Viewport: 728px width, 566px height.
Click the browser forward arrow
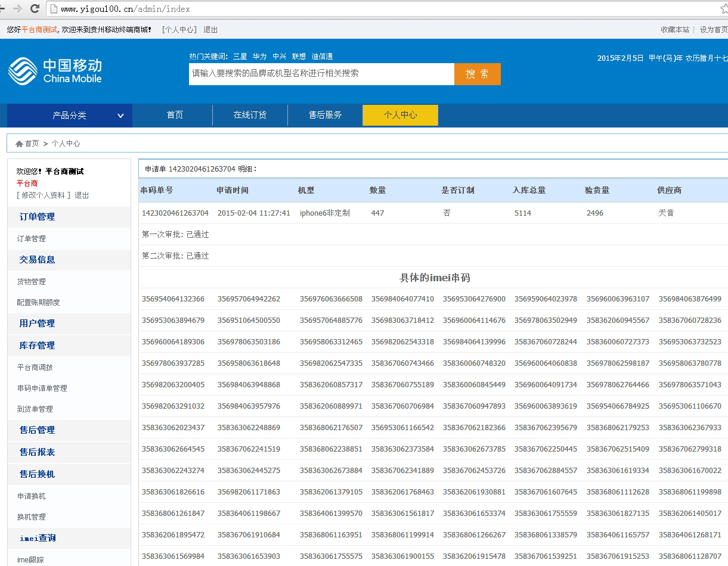(x=17, y=9)
